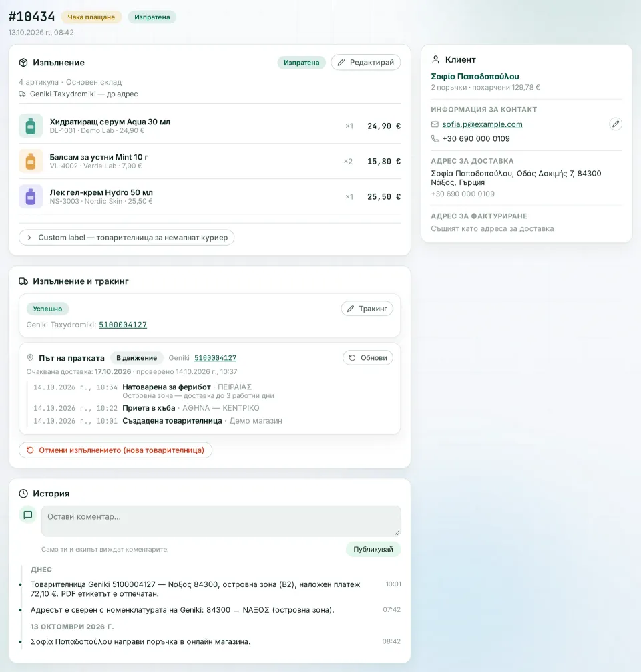641x672 pixels.
Task: Click the map pin icon beside Път на пратката
Action: point(31,358)
